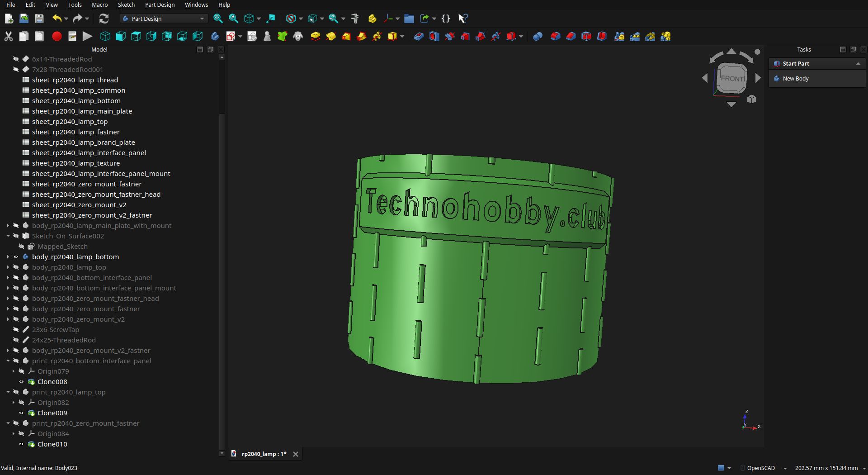Click the FRONT face of navigation cube
The image size is (868, 475).
tap(731, 78)
